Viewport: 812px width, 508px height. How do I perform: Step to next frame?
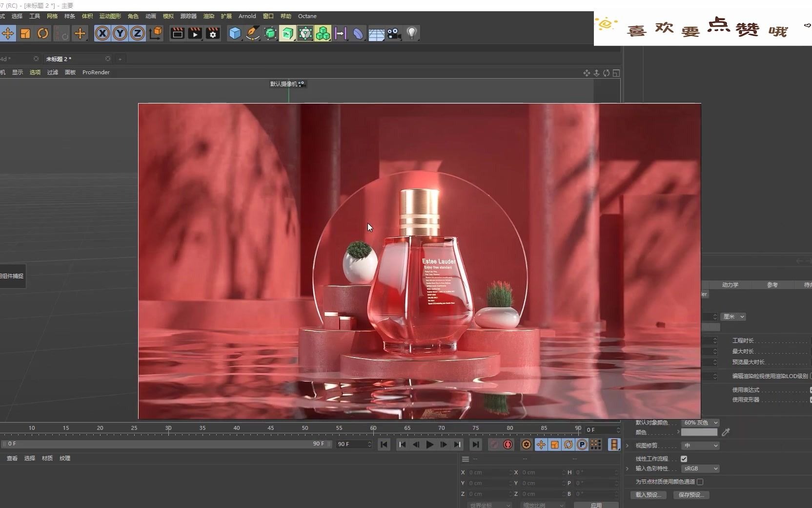[444, 444]
